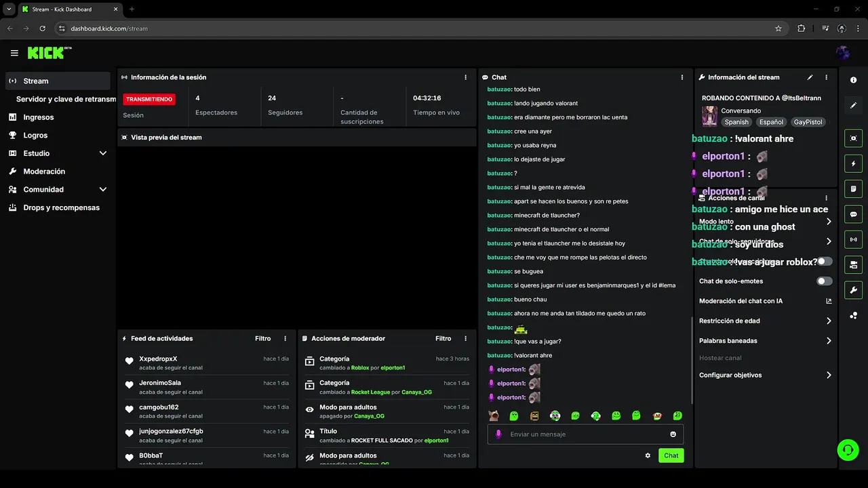Open Filtro in Feed de actividades
The image size is (868, 488).
[x=263, y=338]
